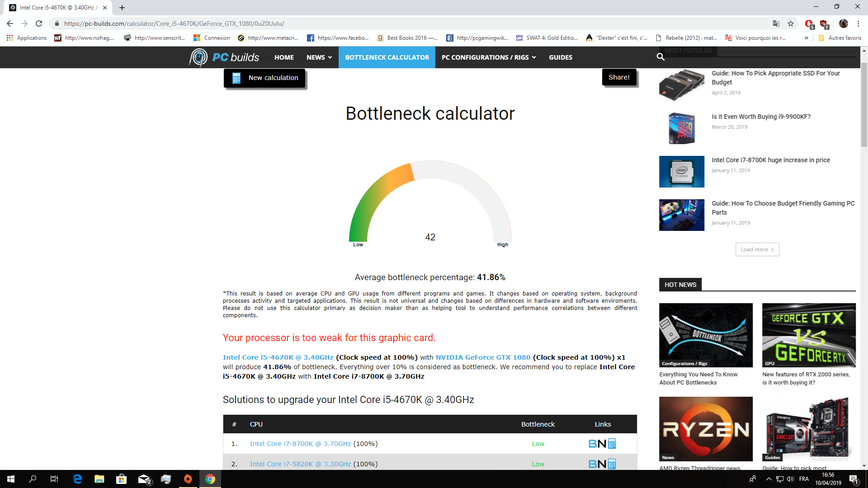Click the calculator icon for i7-5820K row

(612, 464)
